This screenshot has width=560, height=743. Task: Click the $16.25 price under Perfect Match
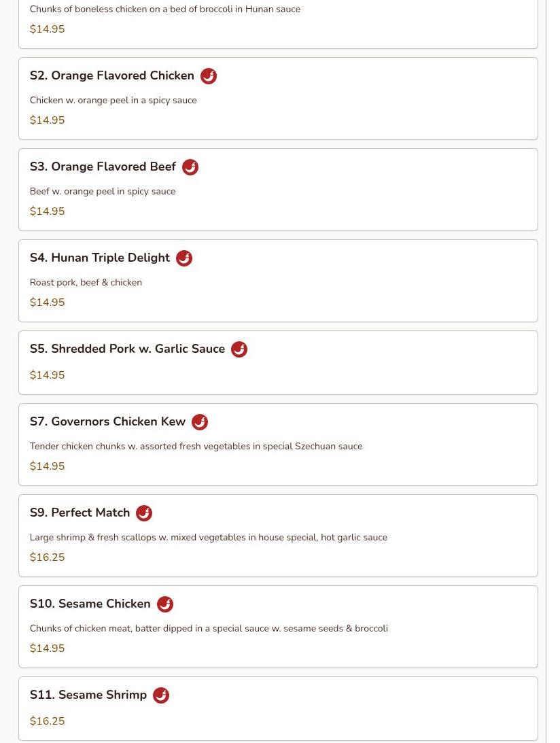48,557
